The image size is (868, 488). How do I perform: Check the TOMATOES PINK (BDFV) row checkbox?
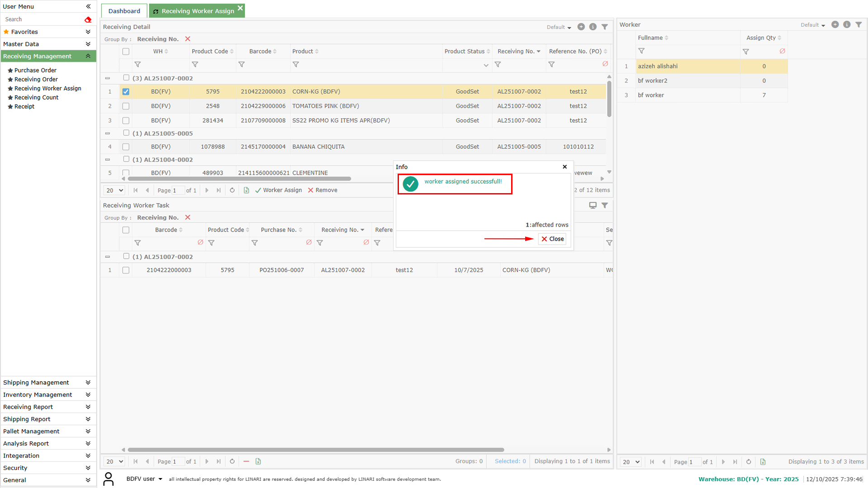click(126, 106)
